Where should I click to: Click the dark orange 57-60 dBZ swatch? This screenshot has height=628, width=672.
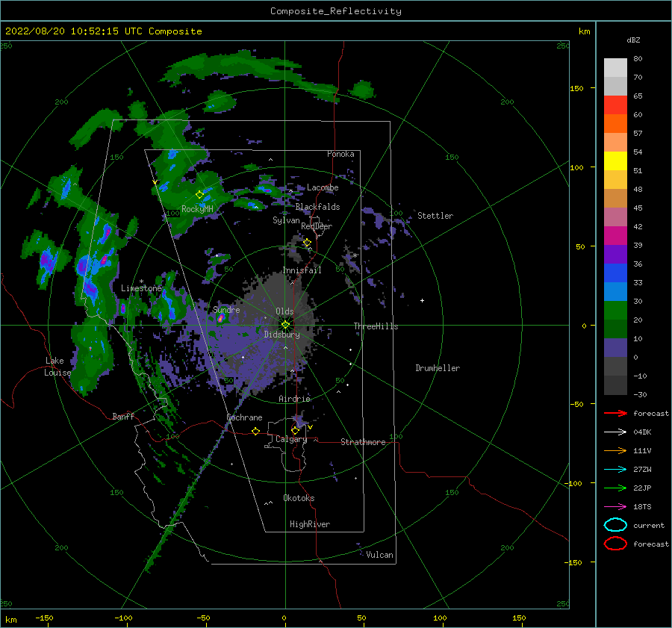(615, 124)
